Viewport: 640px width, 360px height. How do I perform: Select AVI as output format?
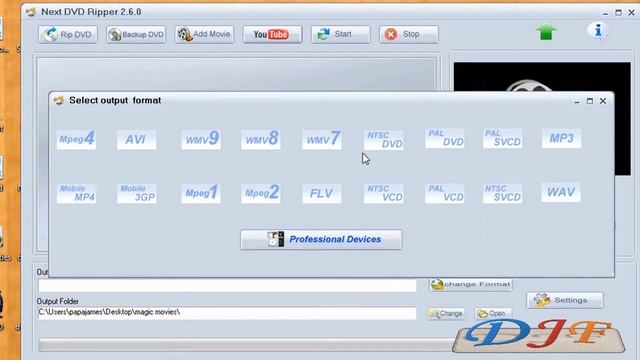point(136,140)
